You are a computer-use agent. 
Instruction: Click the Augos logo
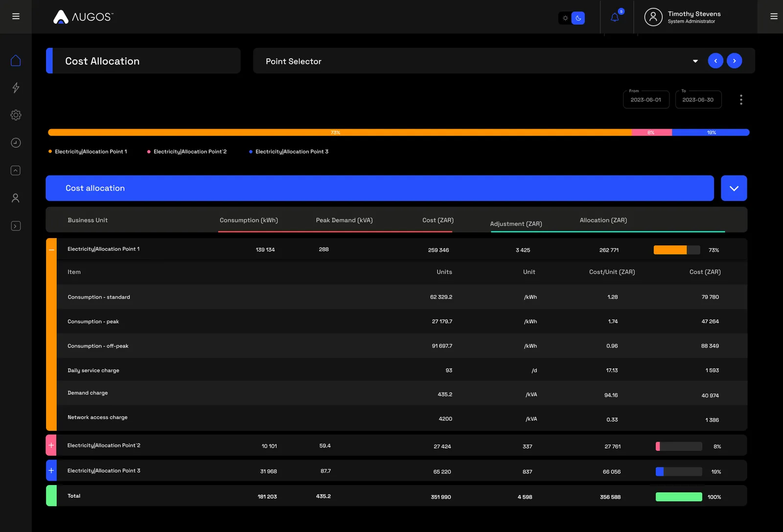83,17
